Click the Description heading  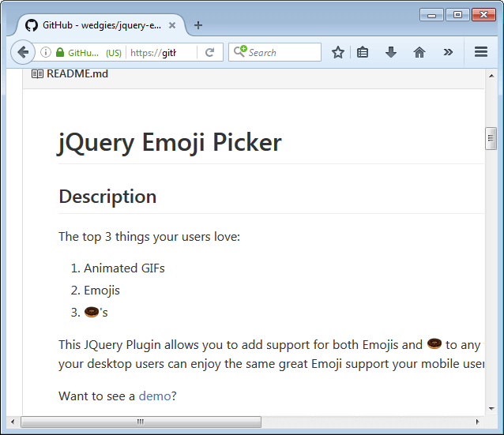click(x=107, y=197)
